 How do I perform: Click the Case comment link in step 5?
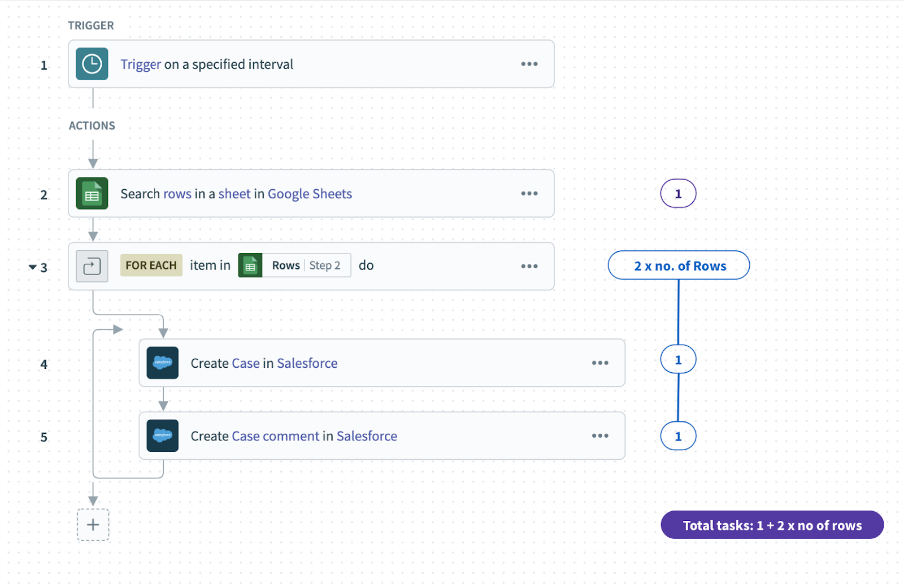pos(276,436)
